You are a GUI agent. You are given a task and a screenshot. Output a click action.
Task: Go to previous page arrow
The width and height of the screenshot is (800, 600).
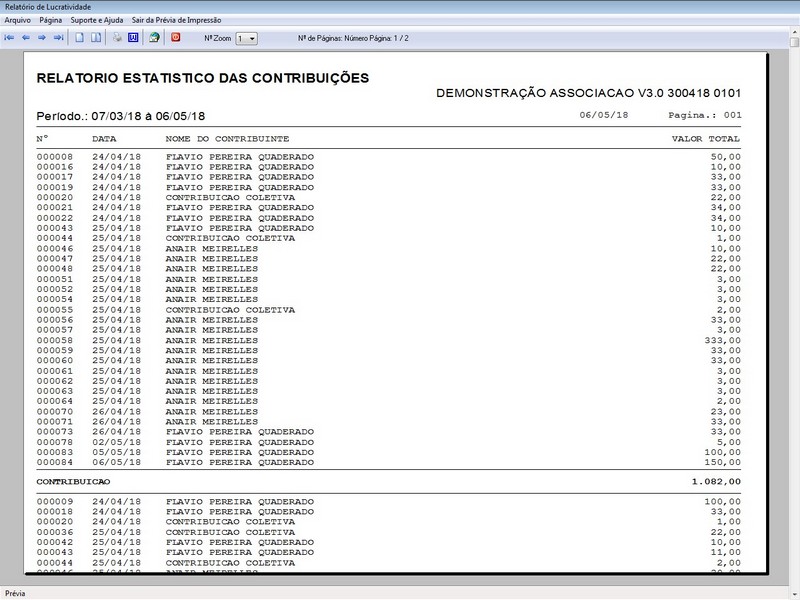tap(26, 38)
